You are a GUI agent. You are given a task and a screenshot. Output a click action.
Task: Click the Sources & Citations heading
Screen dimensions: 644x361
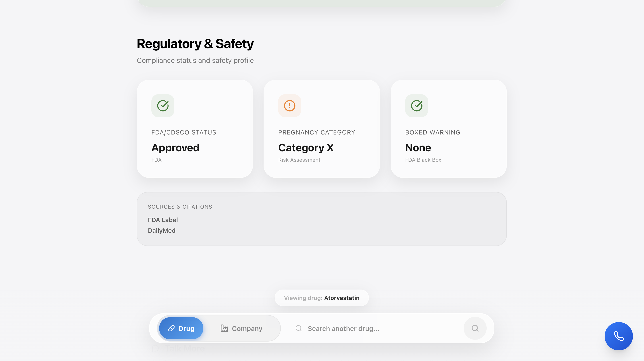tap(180, 207)
